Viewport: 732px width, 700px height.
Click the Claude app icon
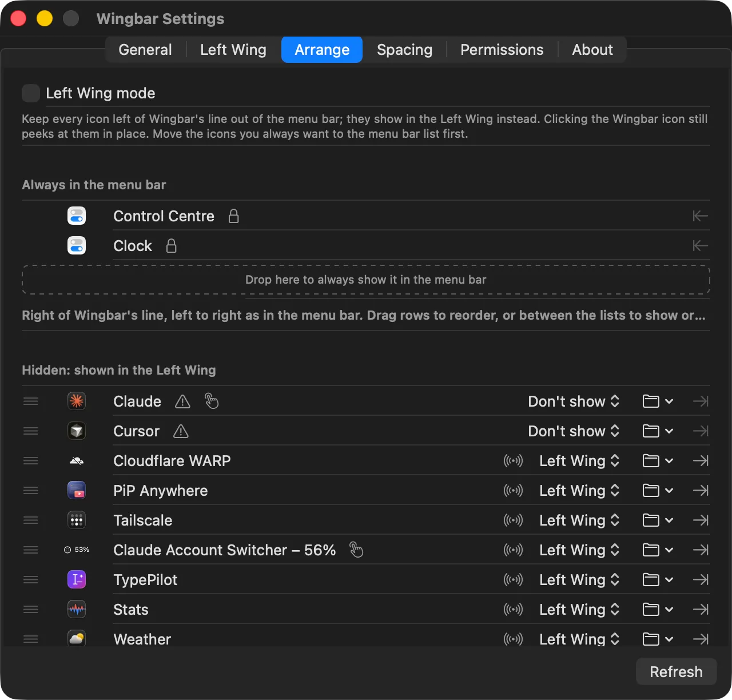77,401
